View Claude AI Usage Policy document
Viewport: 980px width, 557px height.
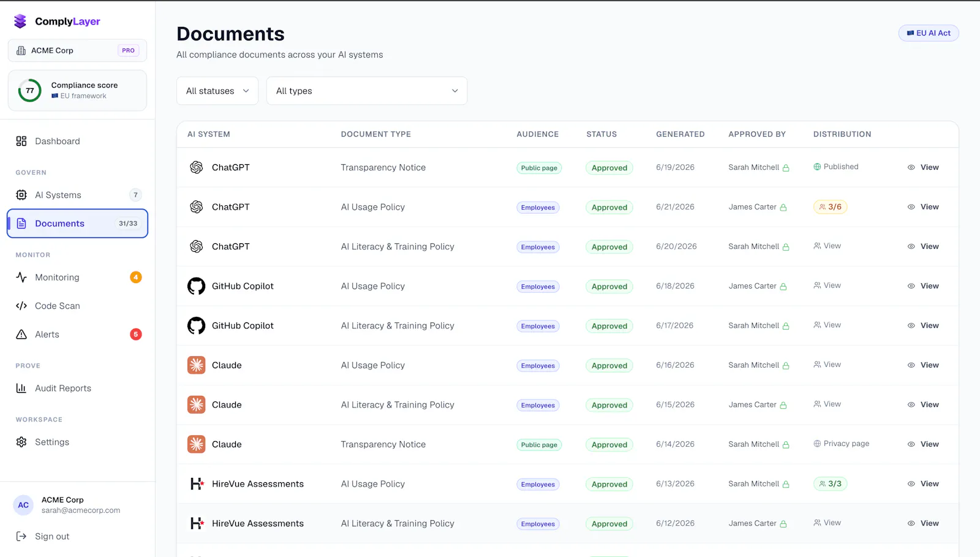[923, 365]
